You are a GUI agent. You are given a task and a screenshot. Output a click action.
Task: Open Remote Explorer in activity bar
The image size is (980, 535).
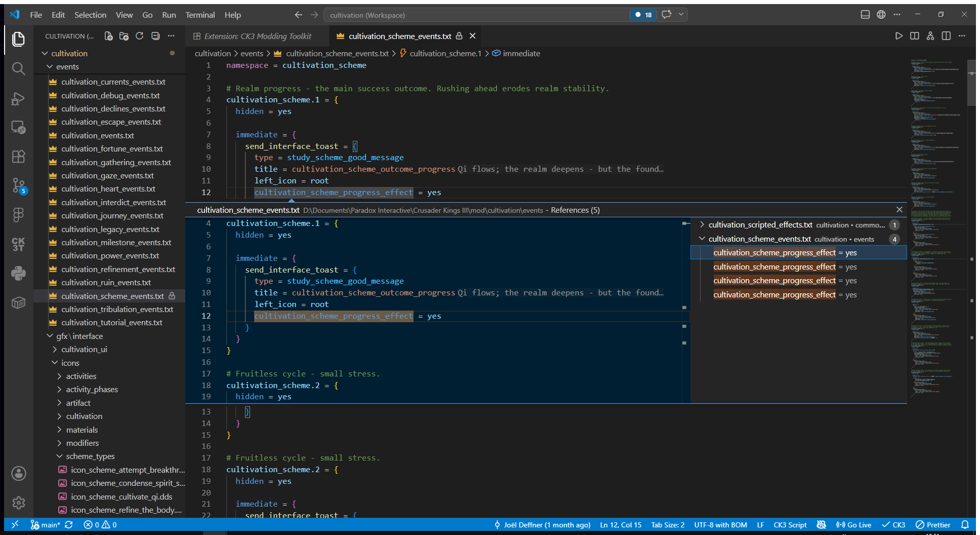(19, 127)
